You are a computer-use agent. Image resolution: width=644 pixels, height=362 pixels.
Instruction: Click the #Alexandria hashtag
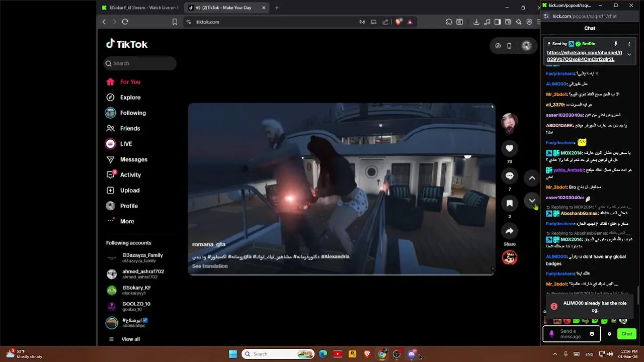tap(335, 256)
